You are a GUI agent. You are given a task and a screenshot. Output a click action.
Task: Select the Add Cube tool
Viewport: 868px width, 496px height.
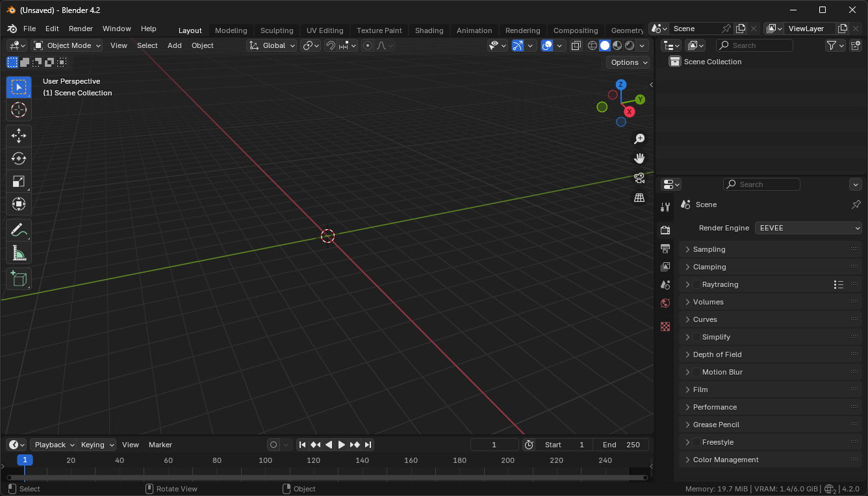19,279
